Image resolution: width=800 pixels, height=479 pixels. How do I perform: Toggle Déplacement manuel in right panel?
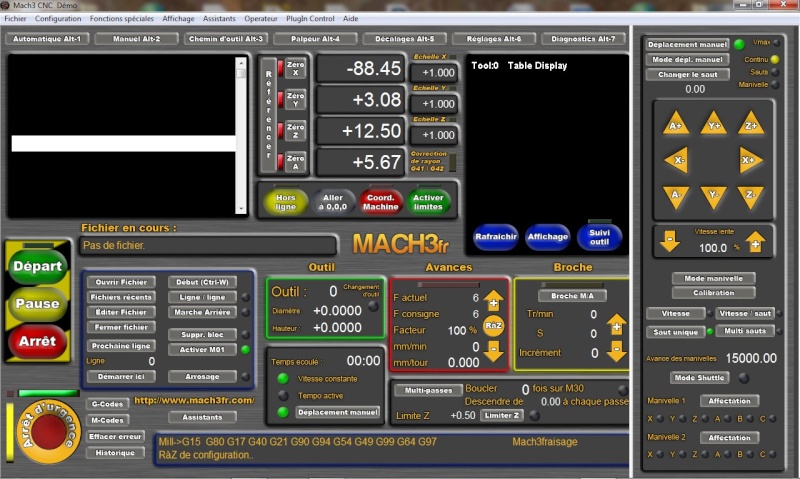[x=687, y=44]
